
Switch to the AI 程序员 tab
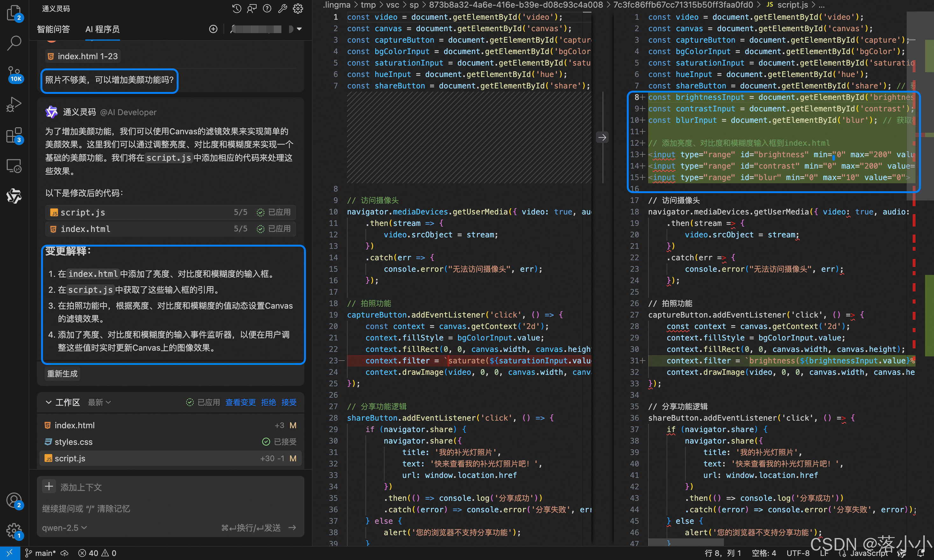click(x=102, y=29)
